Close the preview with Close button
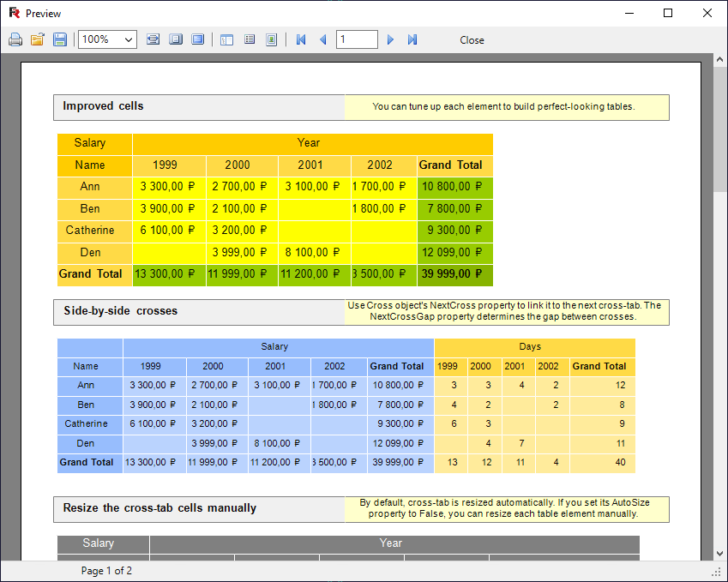This screenshot has height=582, width=728. coord(472,40)
